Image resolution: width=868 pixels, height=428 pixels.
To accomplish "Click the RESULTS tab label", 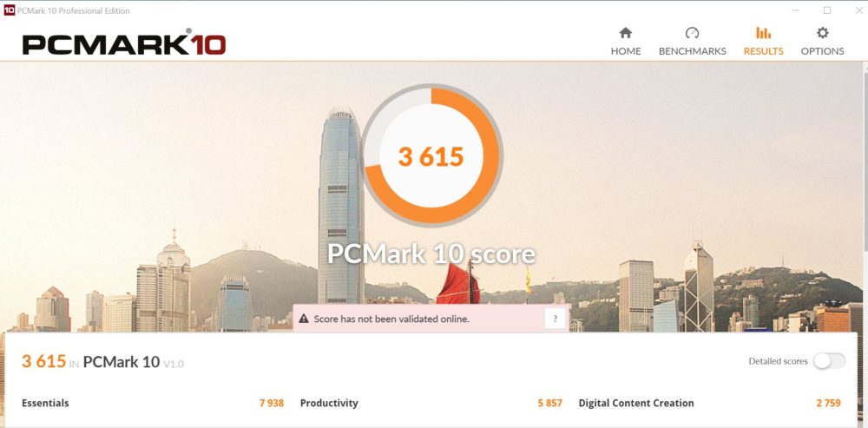I will (763, 51).
